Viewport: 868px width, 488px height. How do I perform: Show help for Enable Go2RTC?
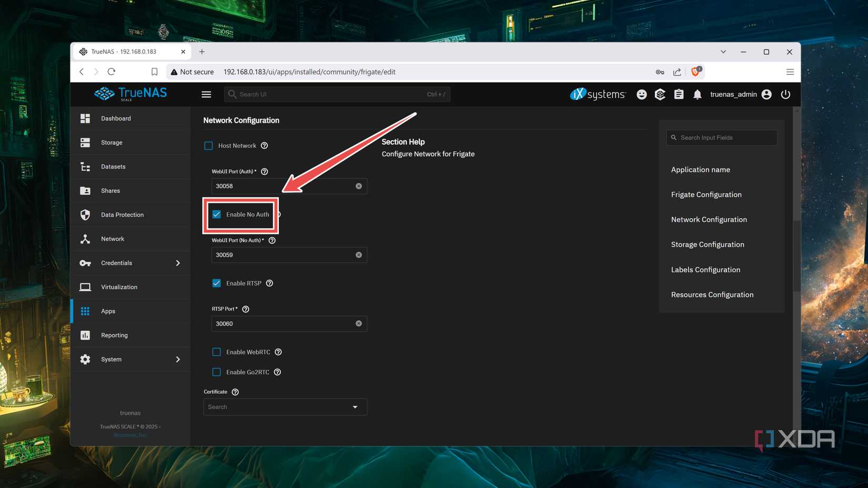click(x=277, y=372)
